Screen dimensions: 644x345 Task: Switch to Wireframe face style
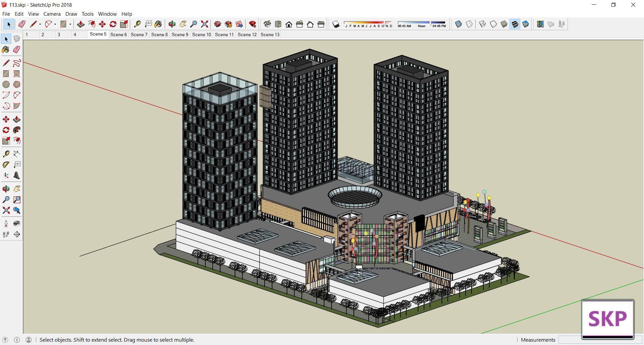[x=482, y=24]
